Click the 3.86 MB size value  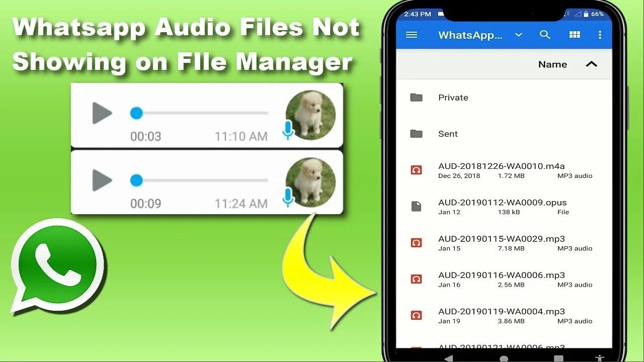(511, 321)
